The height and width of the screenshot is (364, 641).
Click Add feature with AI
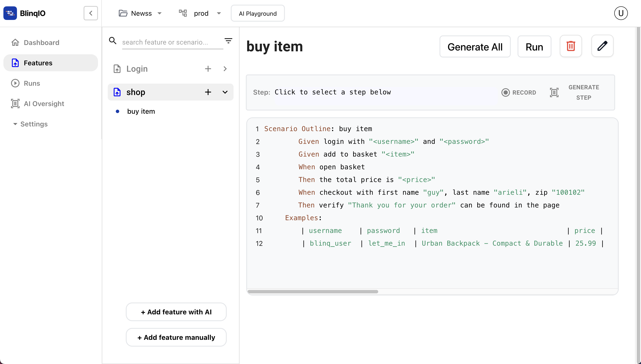[176, 312]
